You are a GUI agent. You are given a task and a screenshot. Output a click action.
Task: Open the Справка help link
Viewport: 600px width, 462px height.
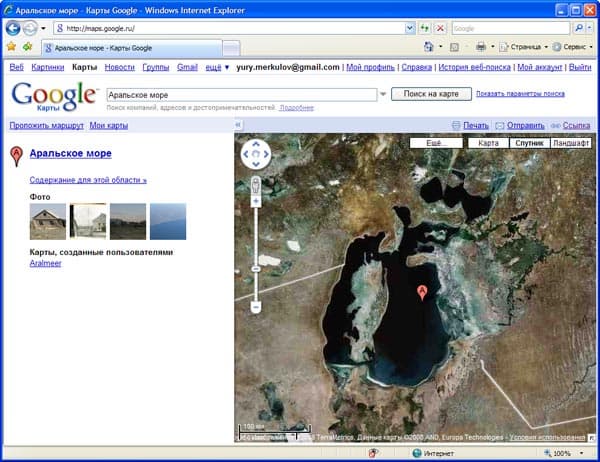[x=417, y=67]
